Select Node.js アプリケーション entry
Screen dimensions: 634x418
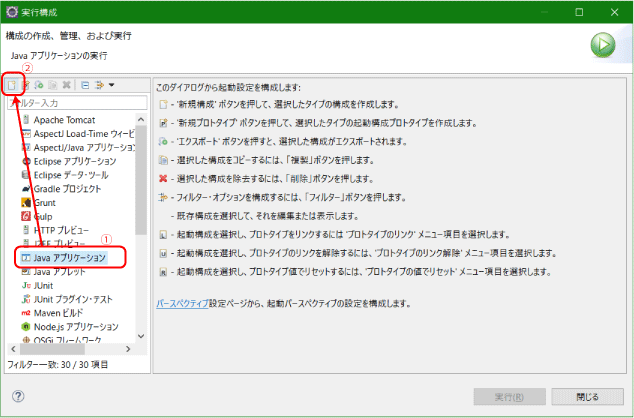click(76, 327)
